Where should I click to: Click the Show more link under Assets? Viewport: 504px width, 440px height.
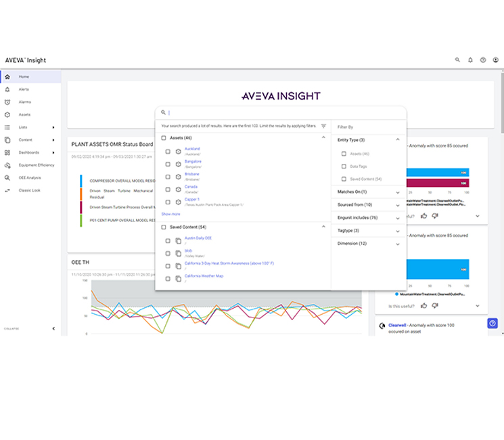(170, 214)
